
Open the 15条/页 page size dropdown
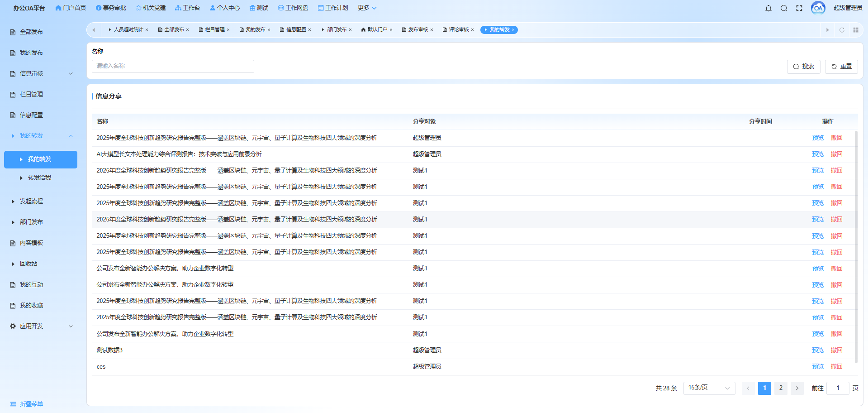[x=709, y=388]
